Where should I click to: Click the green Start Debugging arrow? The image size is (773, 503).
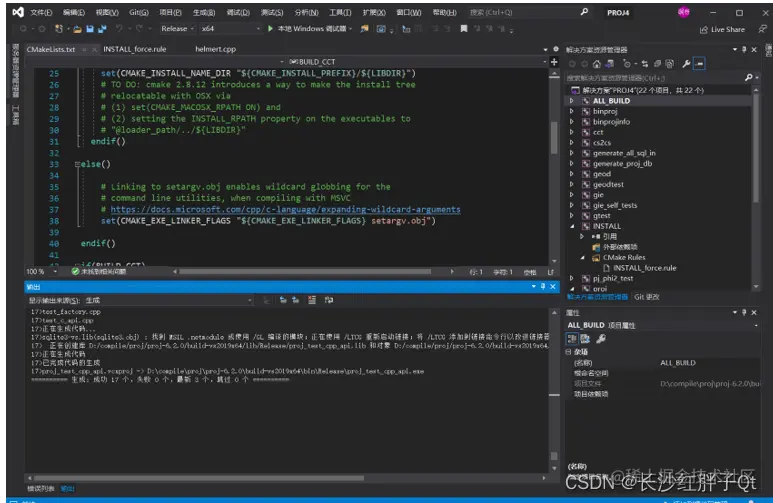pyautogui.click(x=270, y=29)
